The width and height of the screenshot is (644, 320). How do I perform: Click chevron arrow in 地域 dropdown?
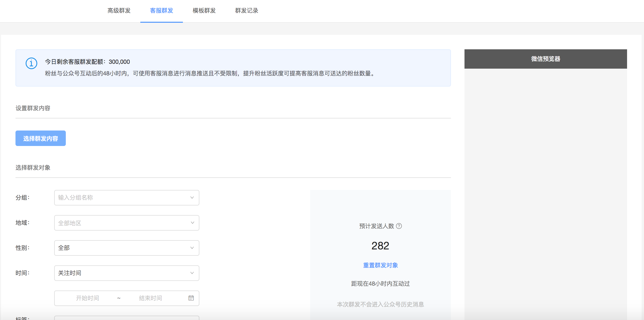pyautogui.click(x=192, y=223)
